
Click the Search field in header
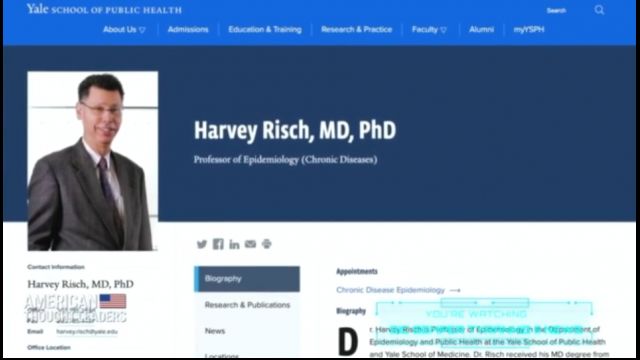click(556, 11)
